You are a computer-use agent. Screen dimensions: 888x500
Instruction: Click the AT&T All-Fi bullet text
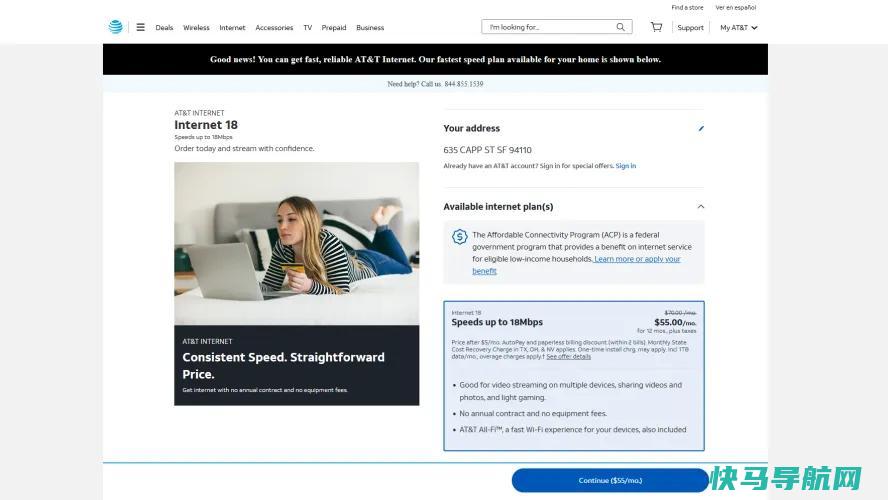(573, 429)
